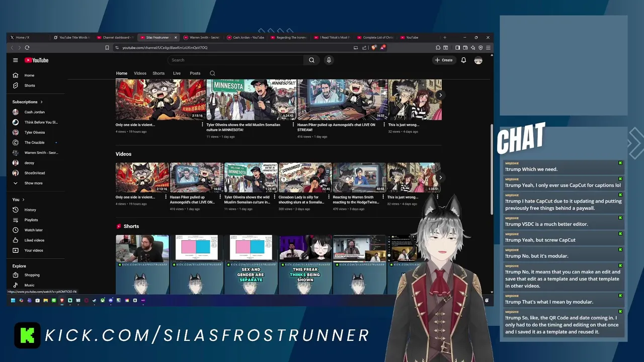Switch to the channel Videos tab
The height and width of the screenshot is (362, 644).
point(140,73)
